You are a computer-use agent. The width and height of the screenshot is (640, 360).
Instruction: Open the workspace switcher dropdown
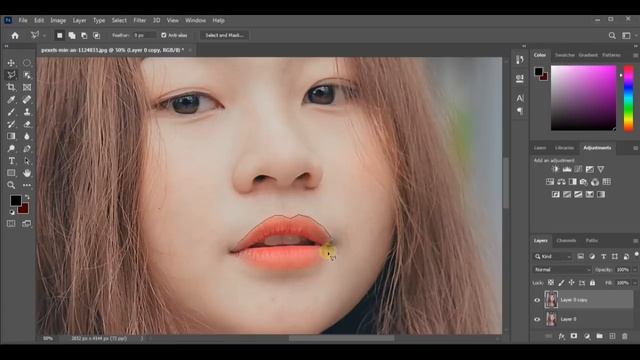[x=627, y=36]
